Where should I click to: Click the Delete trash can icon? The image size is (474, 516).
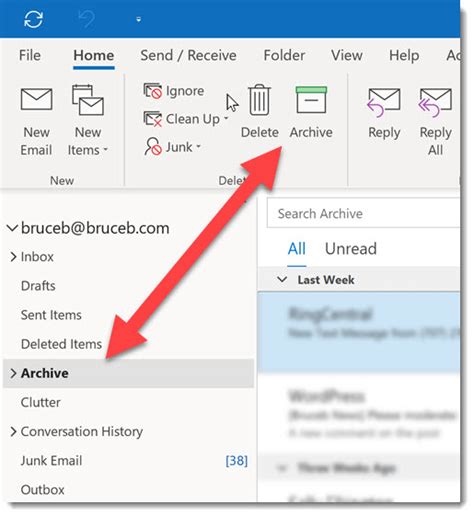(x=260, y=100)
